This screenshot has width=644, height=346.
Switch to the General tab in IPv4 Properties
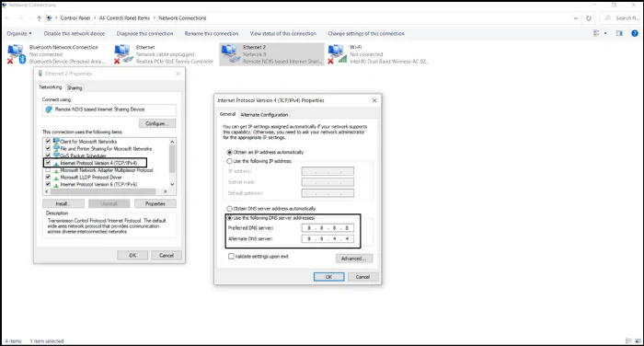(227, 114)
